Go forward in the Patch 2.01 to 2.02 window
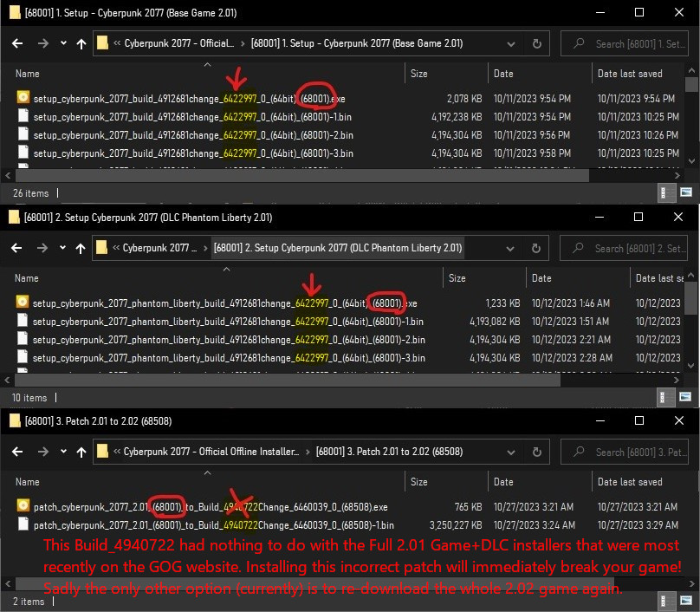This screenshot has height=612, width=700. [42, 452]
